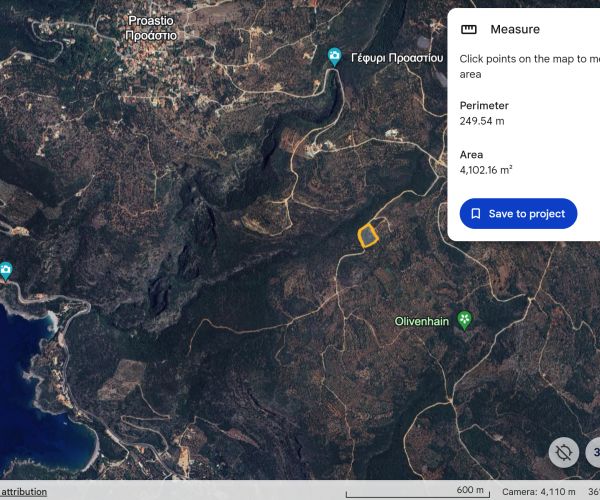Viewport: 600px width, 500px height.
Task: Click the ruler icon in the Measure panel
Action: click(469, 30)
